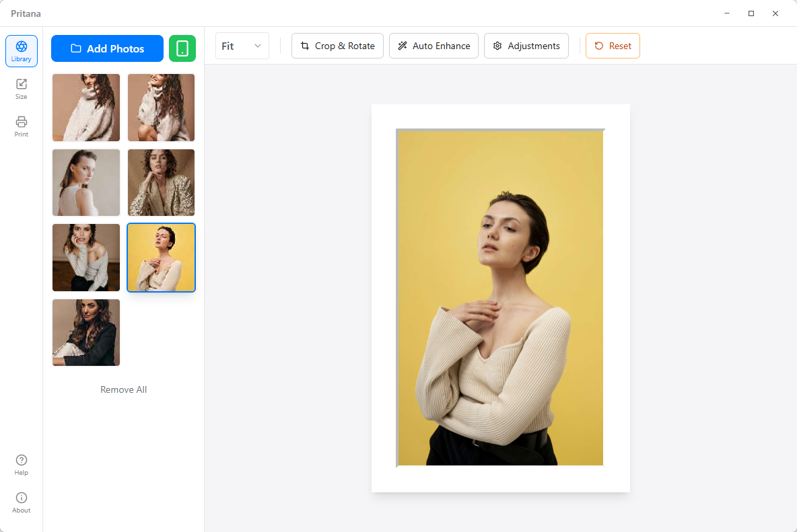Image resolution: width=797 pixels, height=532 pixels.
Task: Select the yellow-background portrait thumbnail
Action: pos(161,258)
